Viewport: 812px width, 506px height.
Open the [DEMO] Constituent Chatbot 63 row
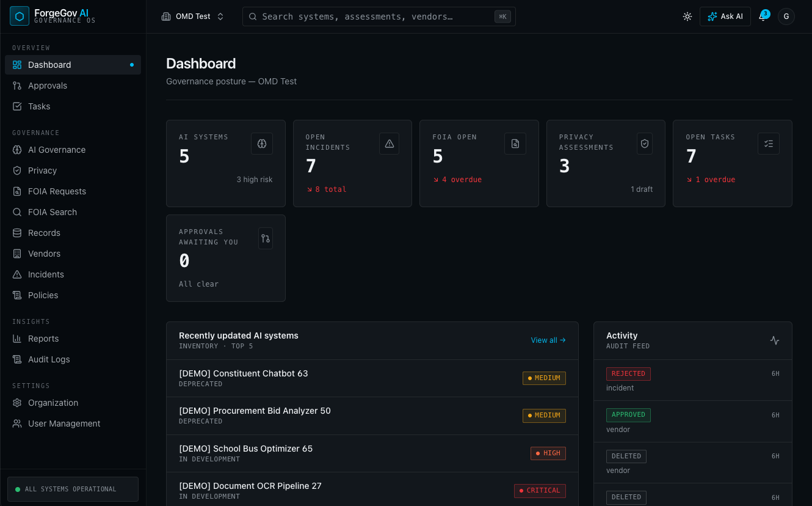(x=372, y=378)
